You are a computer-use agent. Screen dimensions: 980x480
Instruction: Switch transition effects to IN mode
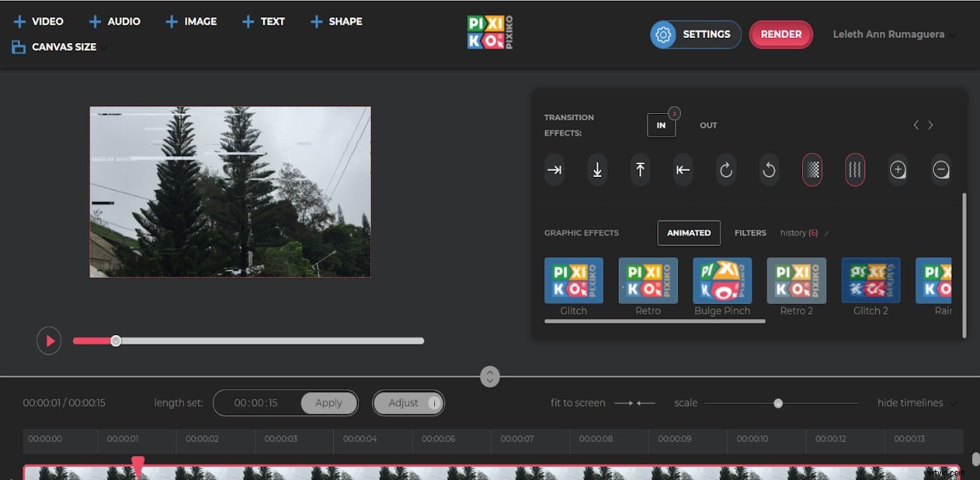tap(661, 125)
